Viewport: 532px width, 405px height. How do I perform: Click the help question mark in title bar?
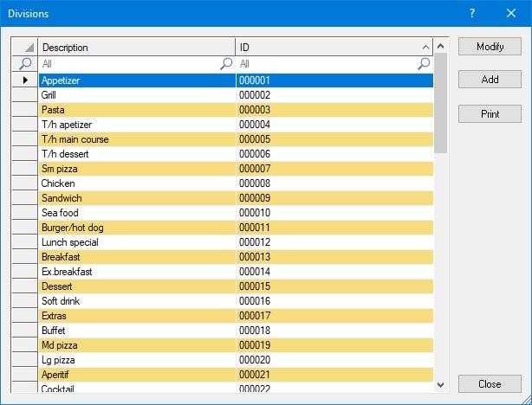click(x=471, y=14)
